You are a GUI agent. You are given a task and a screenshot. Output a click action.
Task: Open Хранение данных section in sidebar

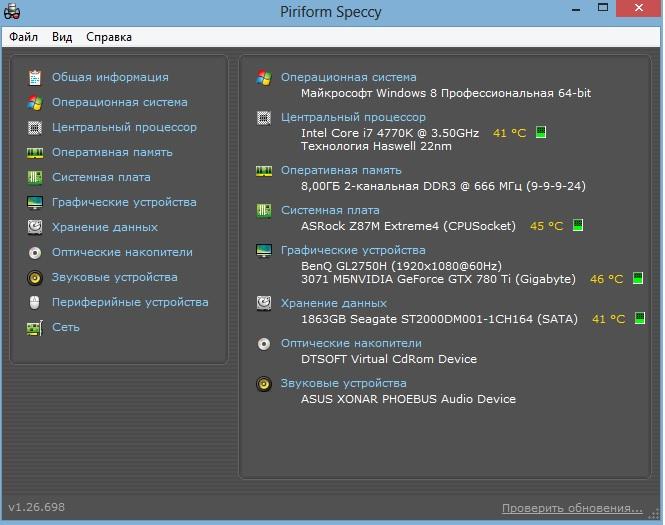105,227
